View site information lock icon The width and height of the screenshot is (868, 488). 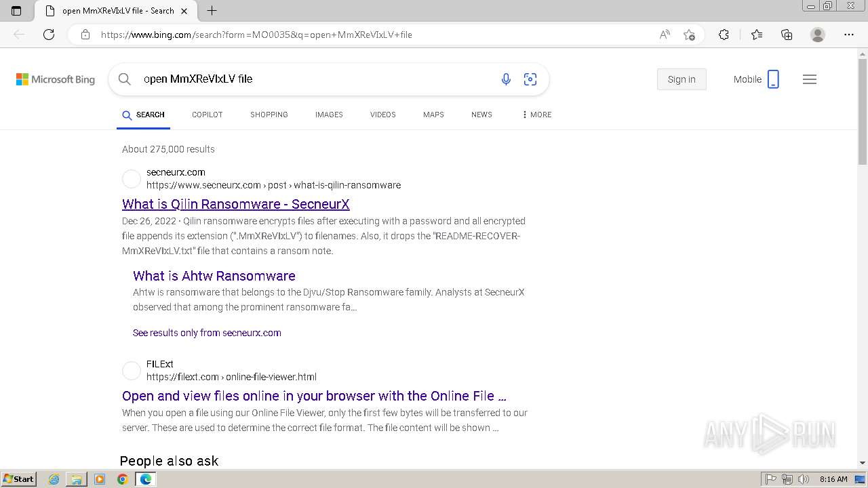pos(85,35)
